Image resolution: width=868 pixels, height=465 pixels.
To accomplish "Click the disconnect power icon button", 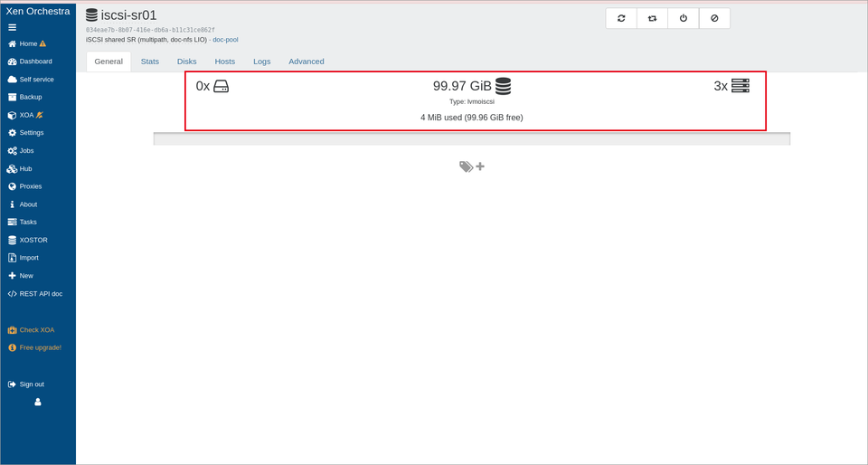I will click(684, 18).
